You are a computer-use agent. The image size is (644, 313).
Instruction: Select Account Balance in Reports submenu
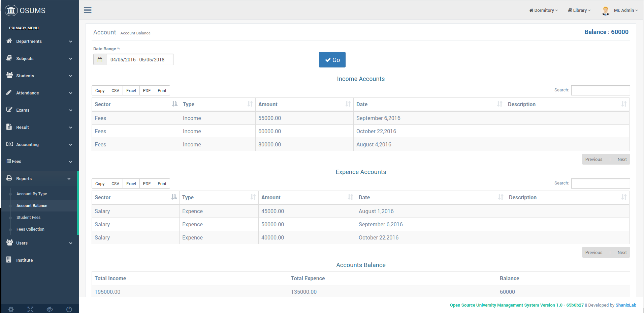point(32,206)
